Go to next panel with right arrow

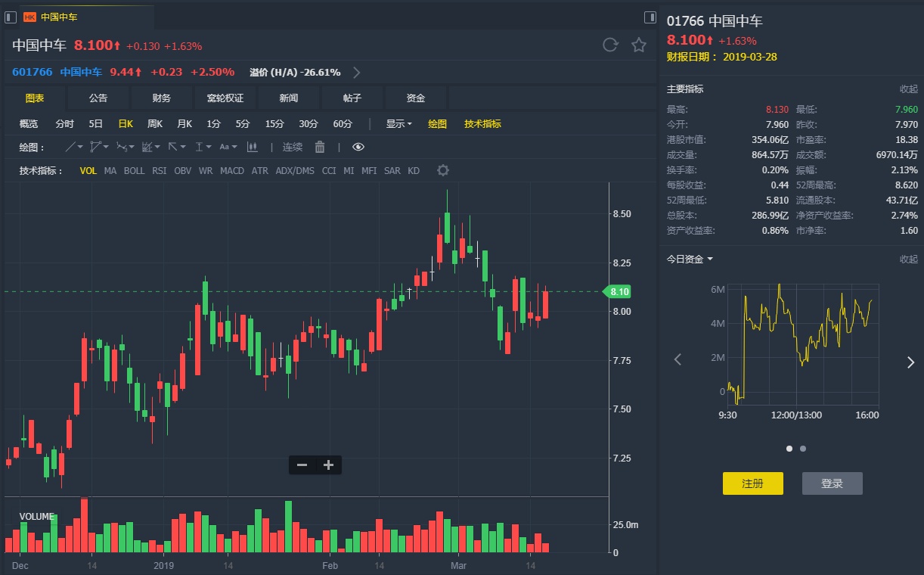[x=910, y=362]
